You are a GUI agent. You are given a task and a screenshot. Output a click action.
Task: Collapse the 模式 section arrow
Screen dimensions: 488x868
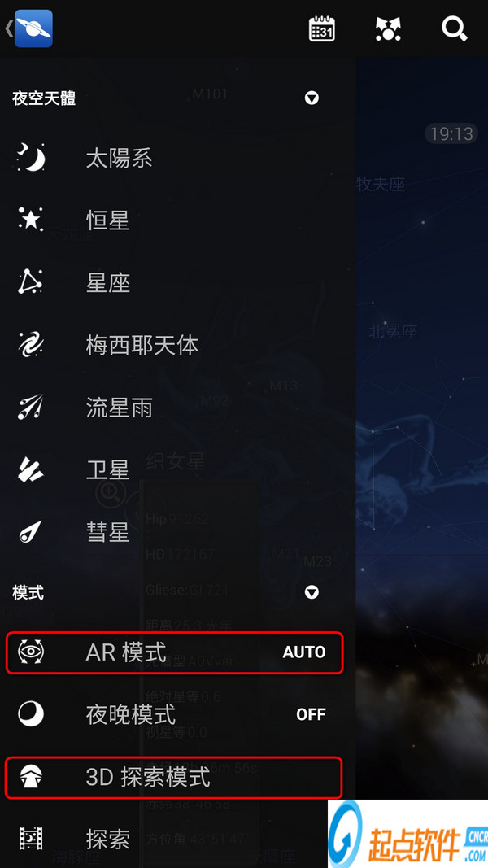pyautogui.click(x=312, y=592)
